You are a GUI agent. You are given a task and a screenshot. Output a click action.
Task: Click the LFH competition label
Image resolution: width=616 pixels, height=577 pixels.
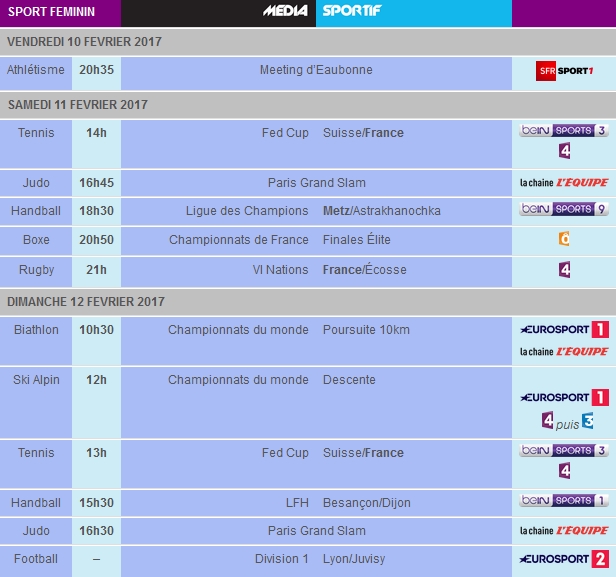tap(297, 503)
